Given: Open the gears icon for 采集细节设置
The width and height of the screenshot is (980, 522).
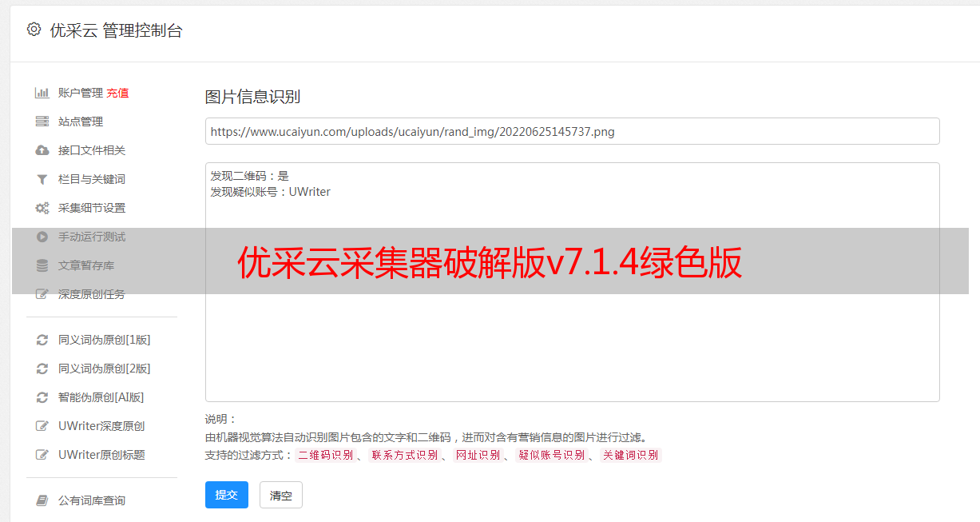Looking at the screenshot, I should 42,208.
